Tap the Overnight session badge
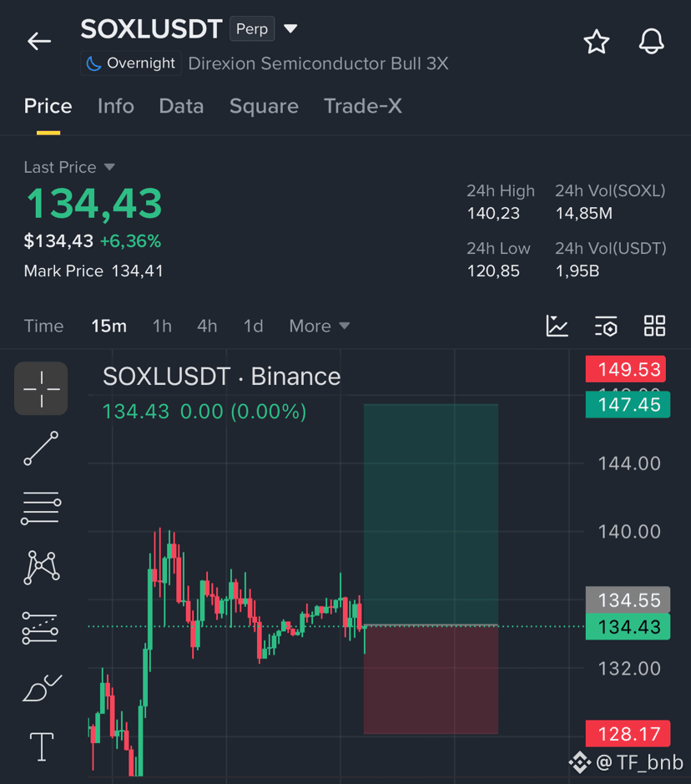Image resolution: width=691 pixels, height=784 pixels. 131,63
